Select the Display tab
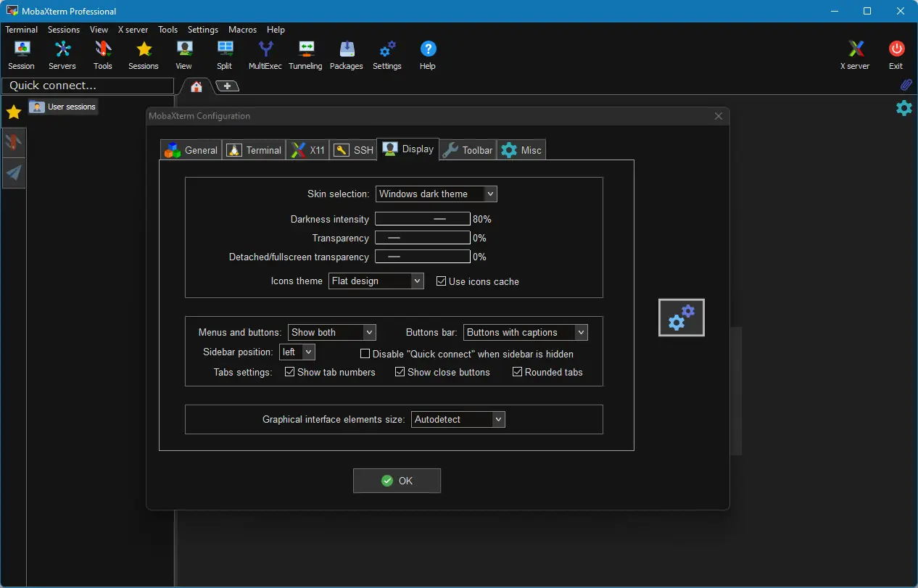The image size is (918, 588). tap(408, 149)
